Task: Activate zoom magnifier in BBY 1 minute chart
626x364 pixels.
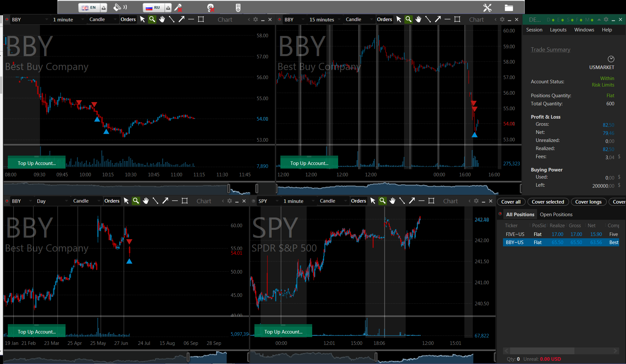Action: click(x=152, y=19)
